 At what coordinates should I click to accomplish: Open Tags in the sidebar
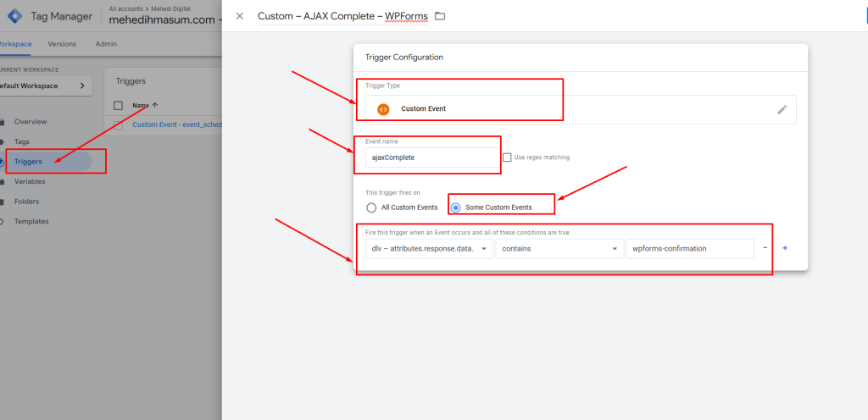coord(22,141)
